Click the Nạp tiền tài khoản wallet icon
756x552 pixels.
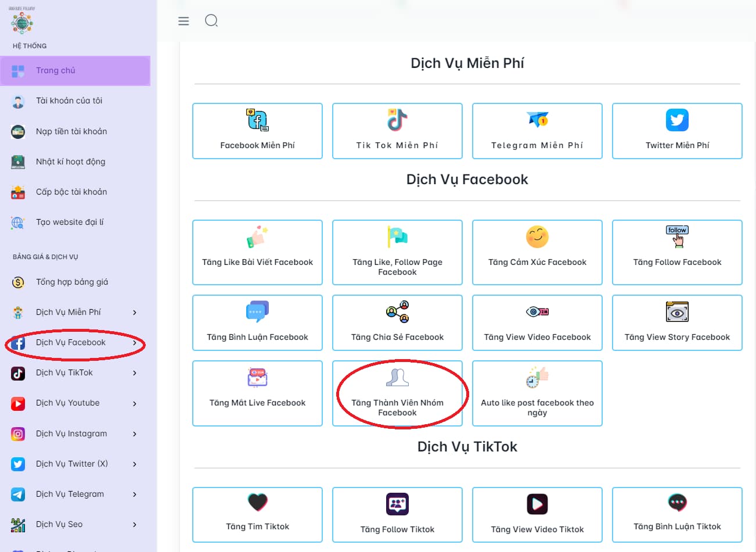18,131
